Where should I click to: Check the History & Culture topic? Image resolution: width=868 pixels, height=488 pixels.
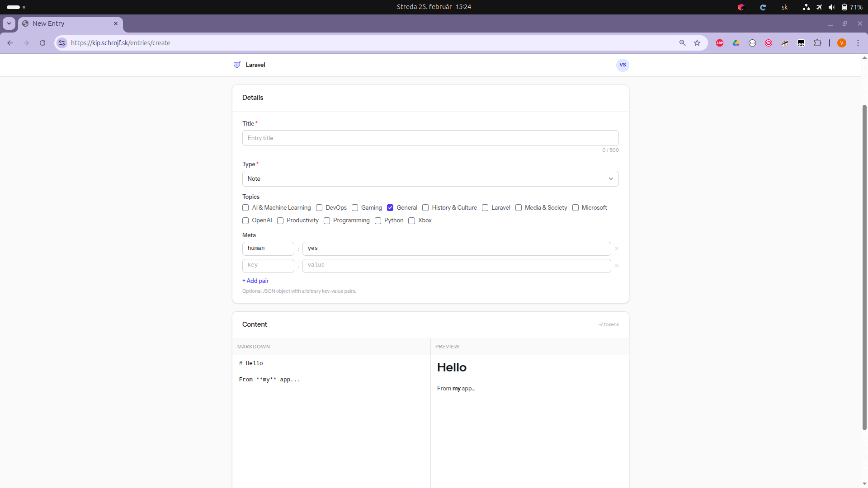coord(425,208)
